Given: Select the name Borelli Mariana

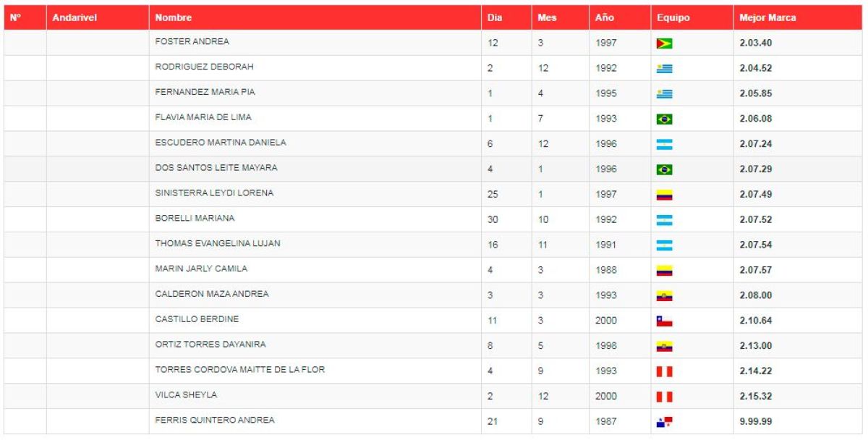Looking at the screenshot, I should click(x=195, y=218).
